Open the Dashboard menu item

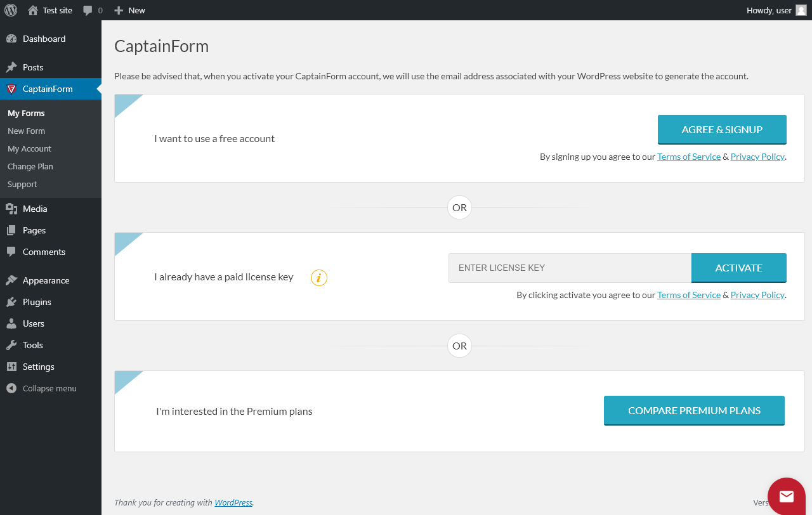pos(51,39)
